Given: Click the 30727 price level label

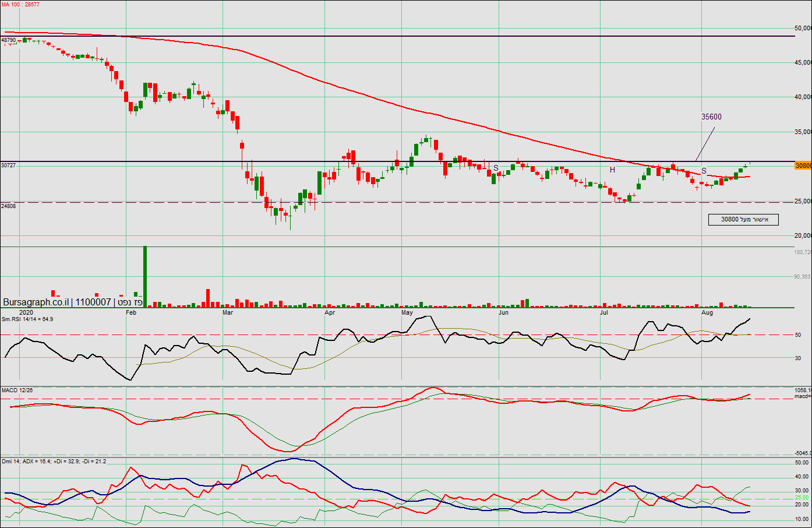Looking at the screenshot, I should (9, 166).
